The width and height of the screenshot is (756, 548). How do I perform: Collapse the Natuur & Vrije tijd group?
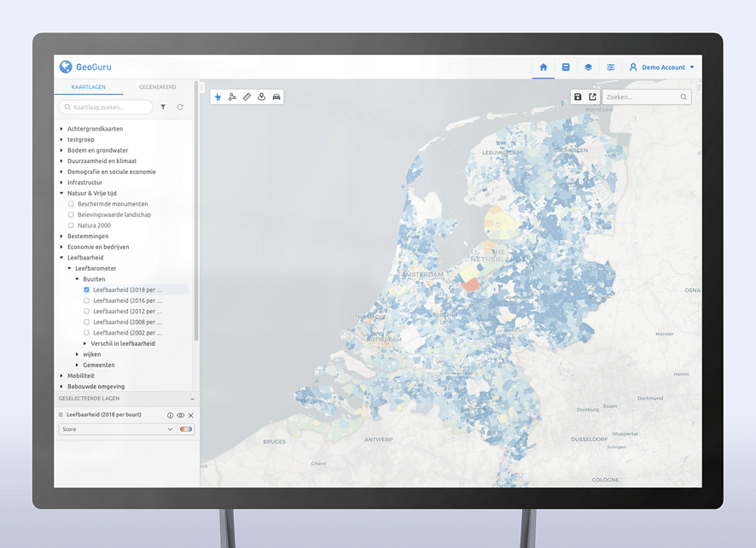61,193
